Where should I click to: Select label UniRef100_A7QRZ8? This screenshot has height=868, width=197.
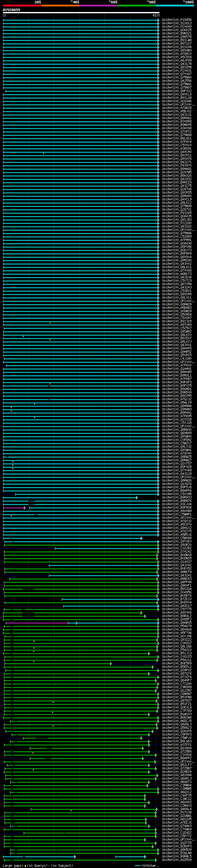pos(176,108)
